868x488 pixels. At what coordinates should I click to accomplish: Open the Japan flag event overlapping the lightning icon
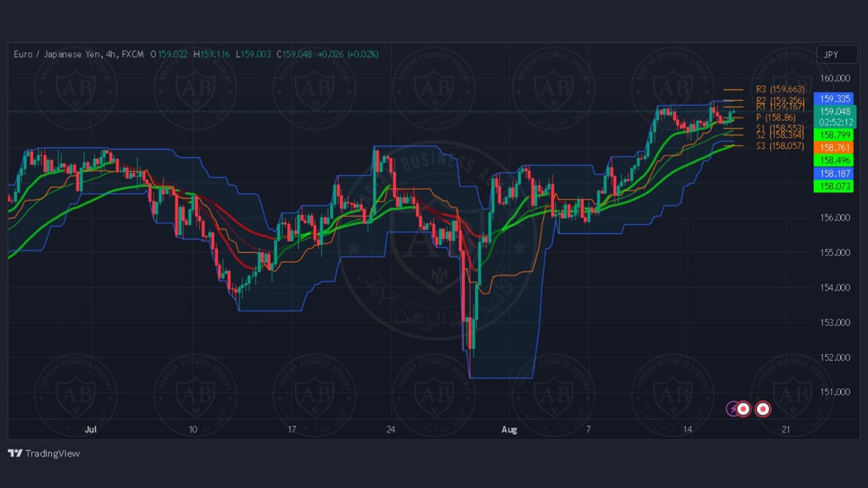point(744,409)
